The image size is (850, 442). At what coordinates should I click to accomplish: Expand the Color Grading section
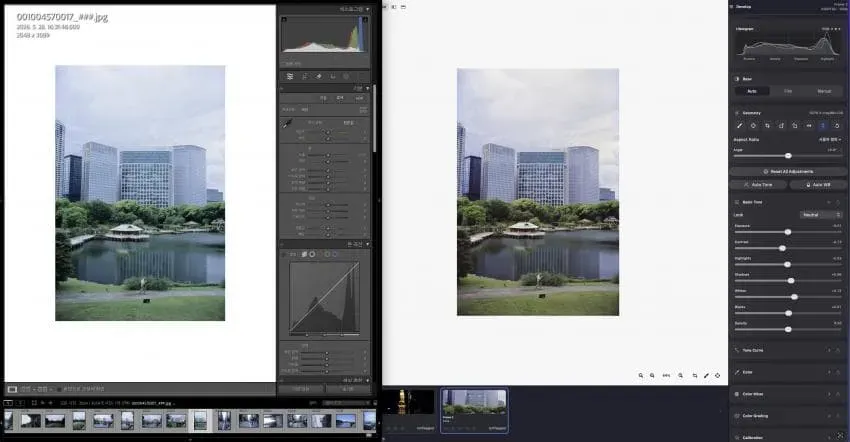coord(829,416)
